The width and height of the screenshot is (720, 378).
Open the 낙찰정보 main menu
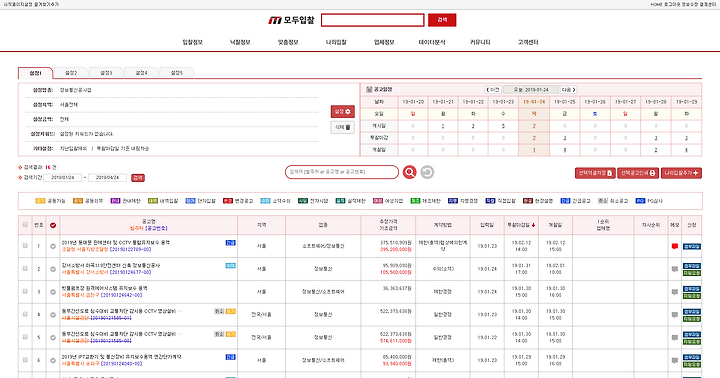tap(240, 42)
